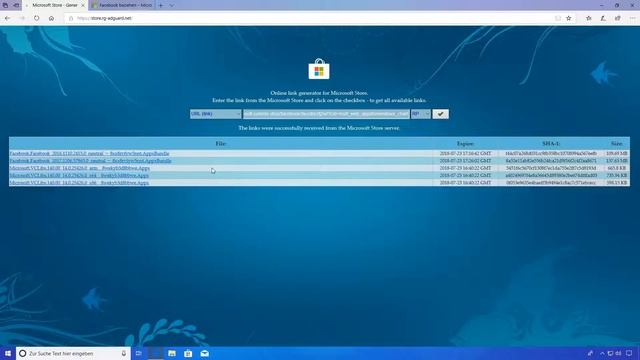Click the browser back arrow
Image resolution: width=640 pixels, height=360 pixels.
click(x=7, y=18)
